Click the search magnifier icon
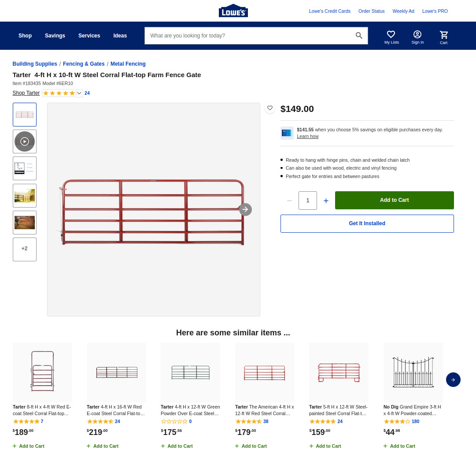Viewport: 476px width, 457px height. point(359,36)
